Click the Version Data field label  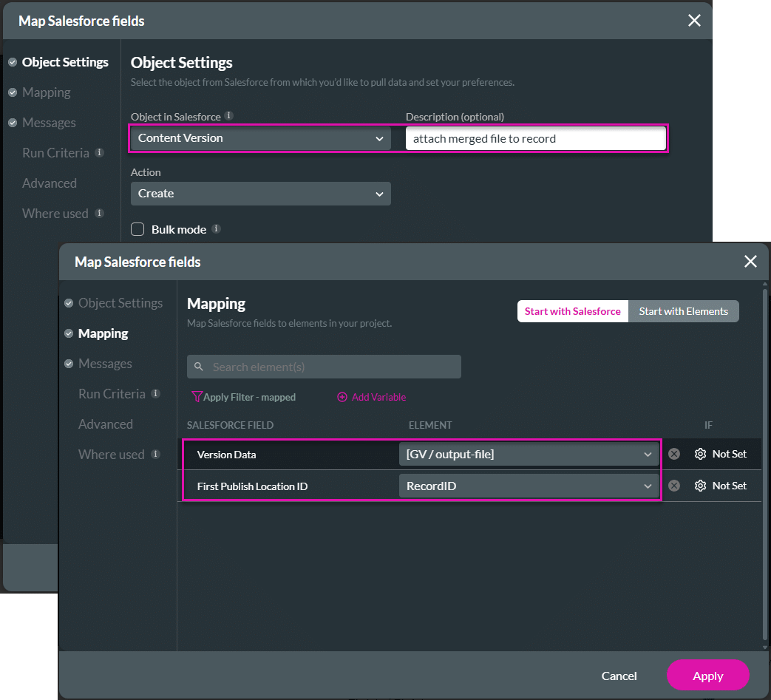pyautogui.click(x=226, y=455)
